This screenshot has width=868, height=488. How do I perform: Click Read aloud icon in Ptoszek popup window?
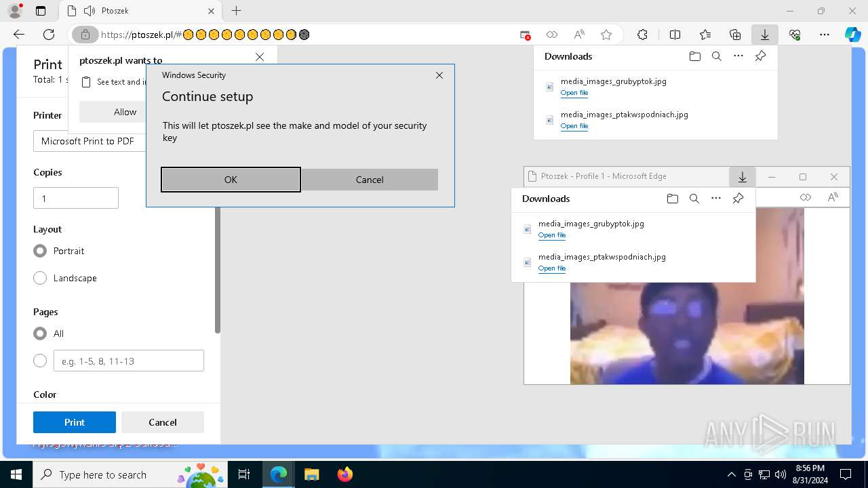(x=833, y=197)
